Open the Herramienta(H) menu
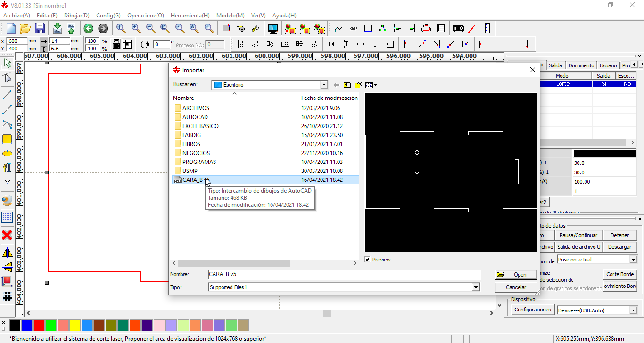Image resolution: width=644 pixels, height=343 pixels. pos(190,16)
